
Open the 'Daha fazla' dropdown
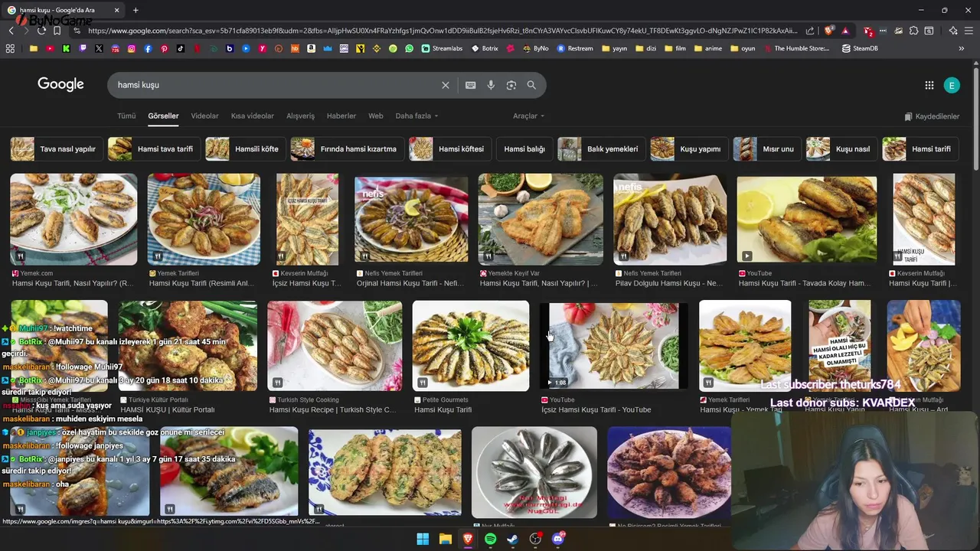point(416,116)
